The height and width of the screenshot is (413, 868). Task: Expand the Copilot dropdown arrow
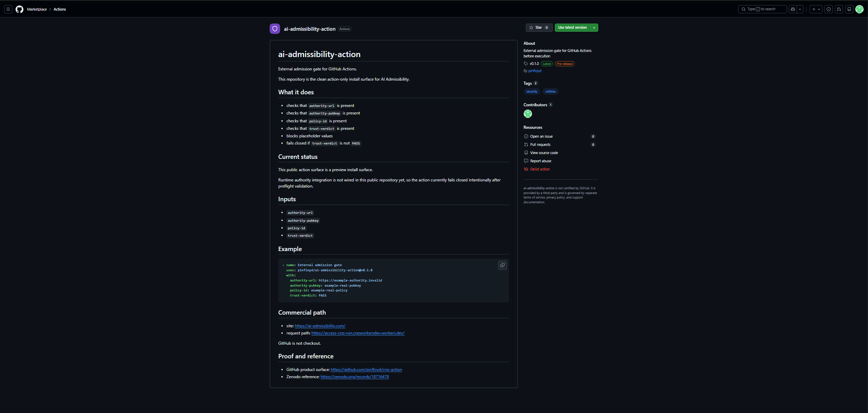[800, 9]
